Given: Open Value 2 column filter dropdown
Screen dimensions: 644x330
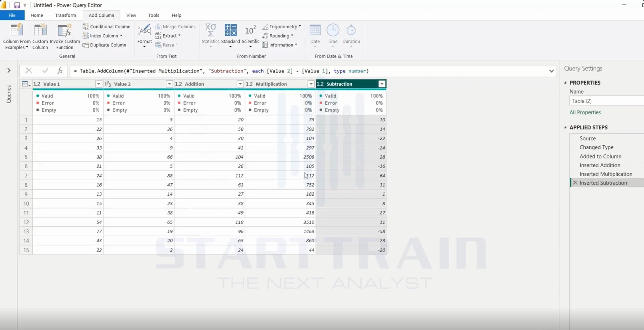Looking at the screenshot, I should [x=169, y=84].
